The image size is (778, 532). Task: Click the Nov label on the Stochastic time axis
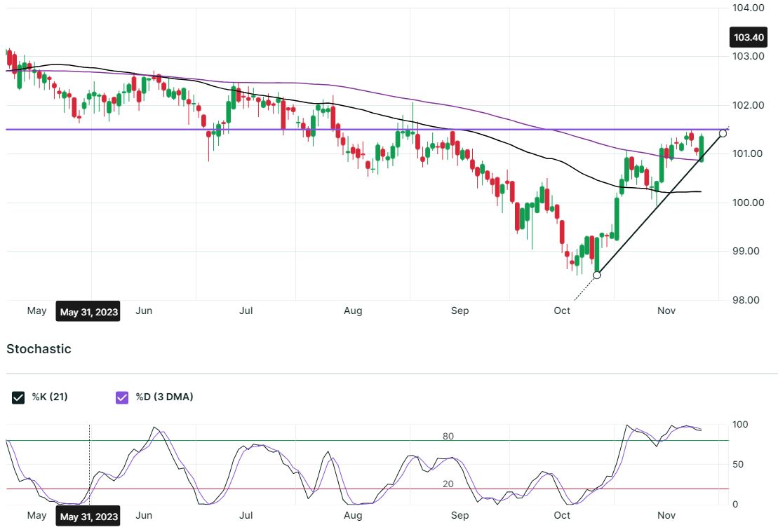tap(666, 516)
